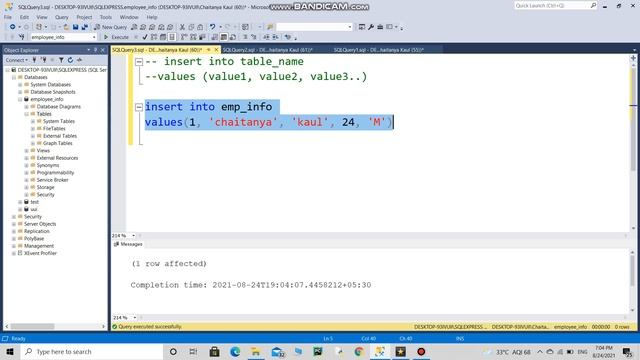The width and height of the screenshot is (640, 360).
Task: Execute the selected SQL query
Action: point(116,37)
